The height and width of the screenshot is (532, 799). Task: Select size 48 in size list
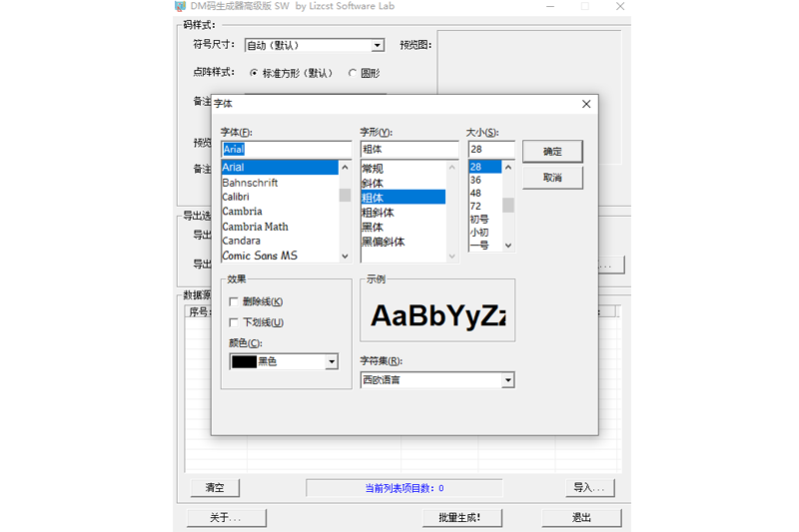coord(485,193)
